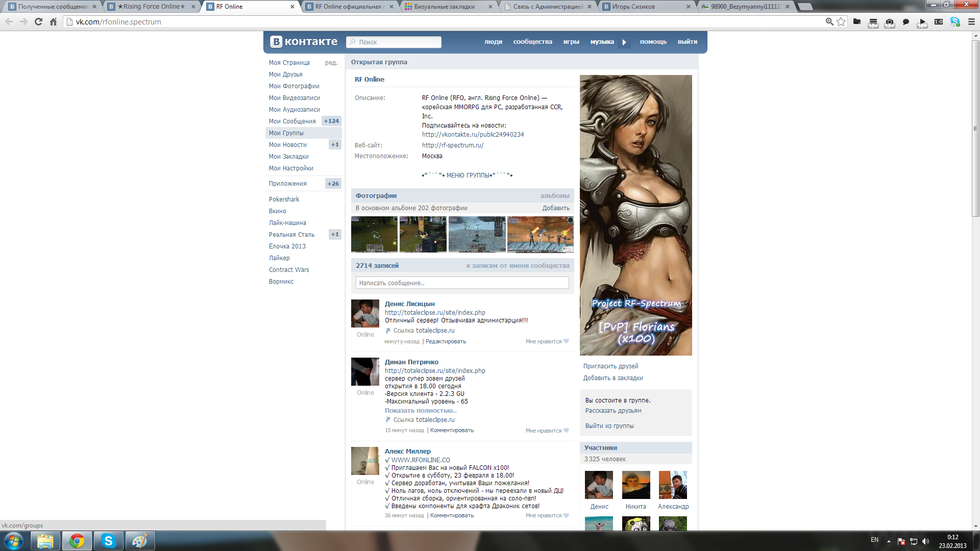
Task: Open the Chrome main menu
Action: (971, 22)
